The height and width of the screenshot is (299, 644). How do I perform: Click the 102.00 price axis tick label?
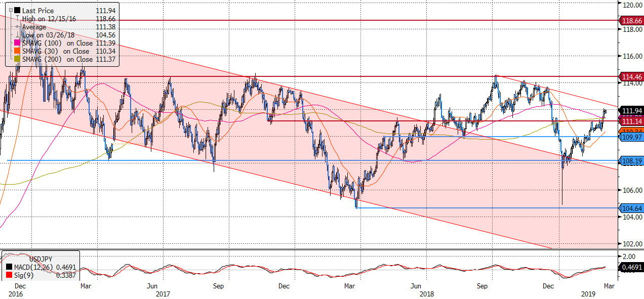coord(632,244)
